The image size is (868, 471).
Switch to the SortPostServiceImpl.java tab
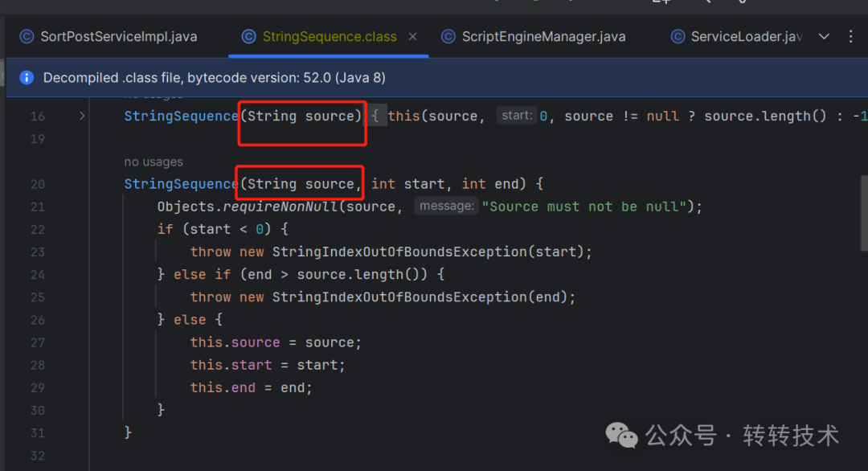[x=108, y=36]
